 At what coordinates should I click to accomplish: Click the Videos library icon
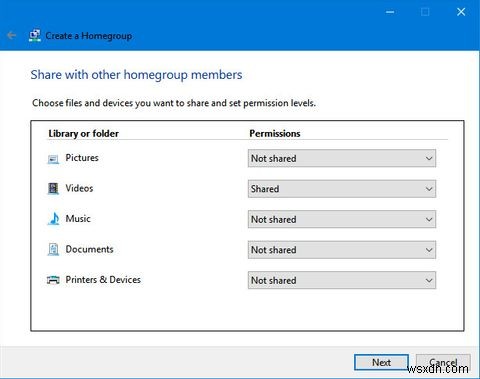[53, 189]
